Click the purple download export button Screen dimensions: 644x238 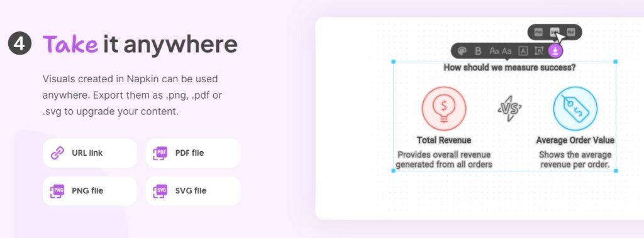[555, 51]
